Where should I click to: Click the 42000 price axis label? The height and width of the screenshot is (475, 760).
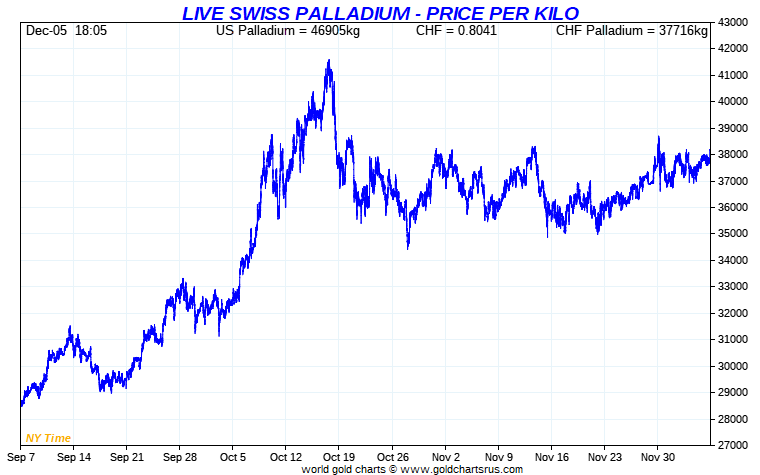coord(732,48)
